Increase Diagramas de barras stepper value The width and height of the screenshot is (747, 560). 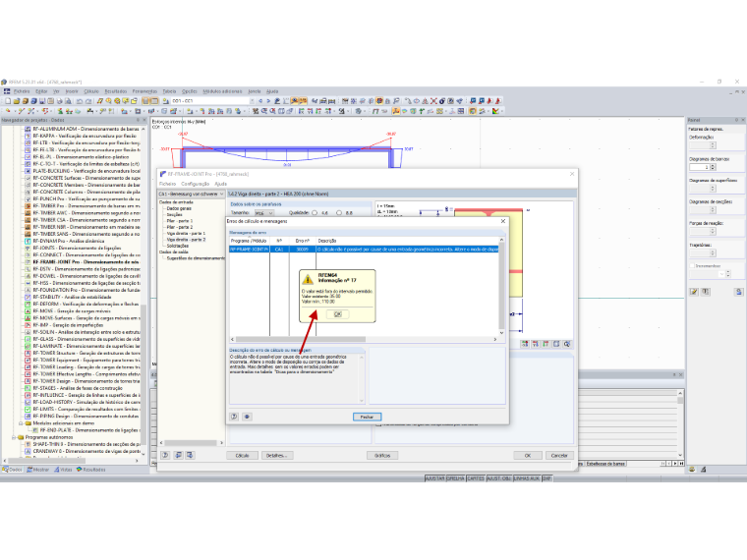pos(714,166)
